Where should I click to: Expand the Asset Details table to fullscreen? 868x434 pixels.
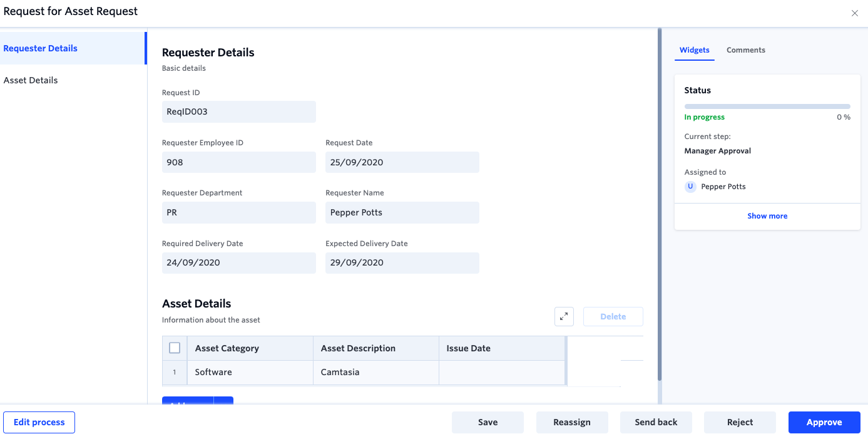click(x=564, y=316)
